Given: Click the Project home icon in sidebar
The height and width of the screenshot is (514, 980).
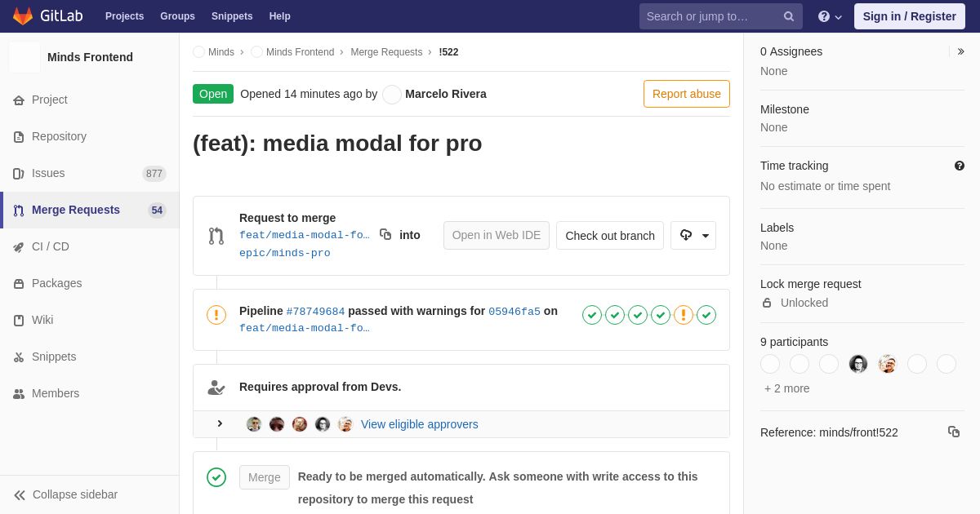Looking at the screenshot, I should 19,100.
